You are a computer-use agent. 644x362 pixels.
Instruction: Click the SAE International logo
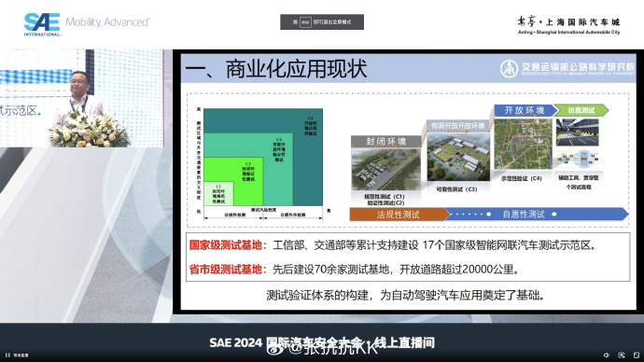43,24
